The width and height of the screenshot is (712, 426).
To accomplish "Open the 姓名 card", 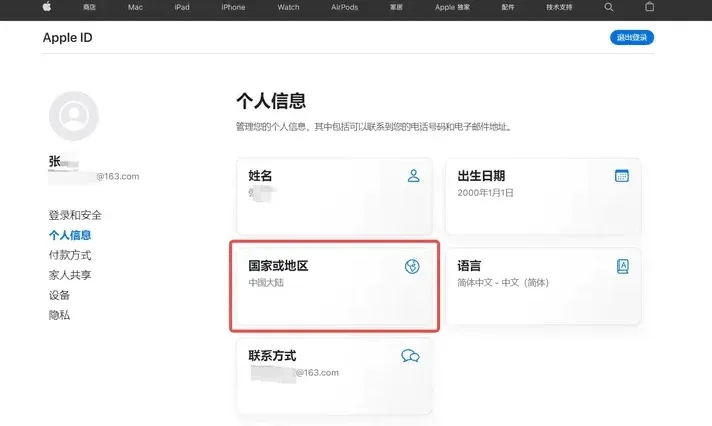I will click(334, 196).
